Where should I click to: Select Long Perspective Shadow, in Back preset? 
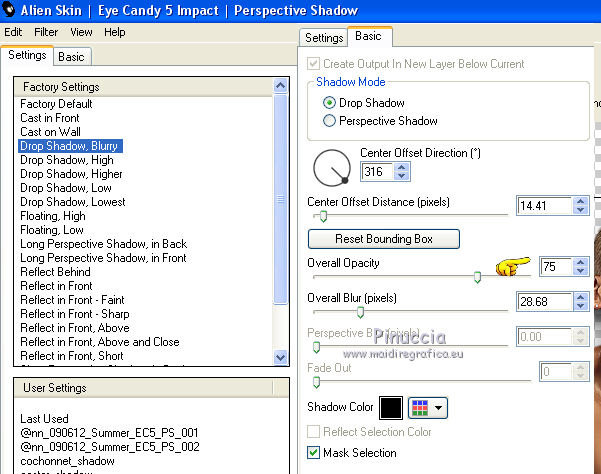(x=103, y=244)
